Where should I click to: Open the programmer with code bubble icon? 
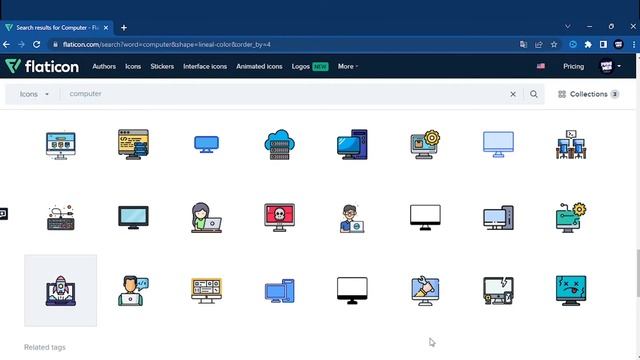coord(133,291)
